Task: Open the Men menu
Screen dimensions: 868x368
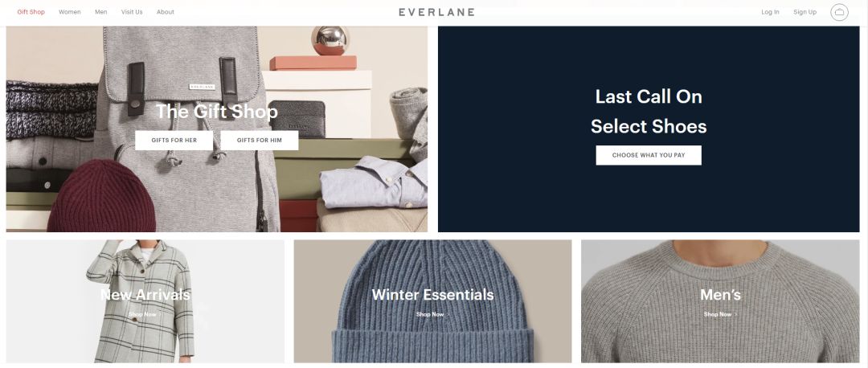Action: pos(100,12)
